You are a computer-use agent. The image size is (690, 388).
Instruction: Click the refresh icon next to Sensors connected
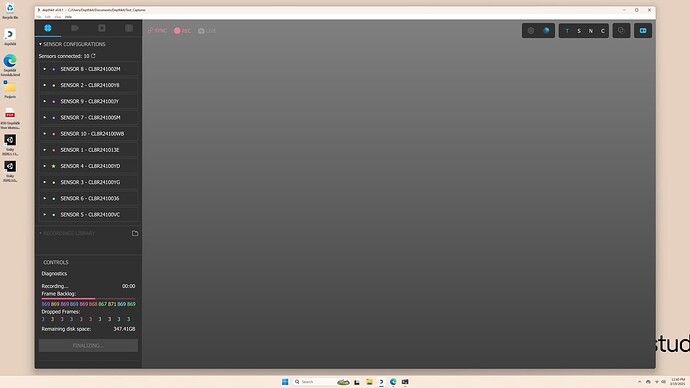[93, 56]
